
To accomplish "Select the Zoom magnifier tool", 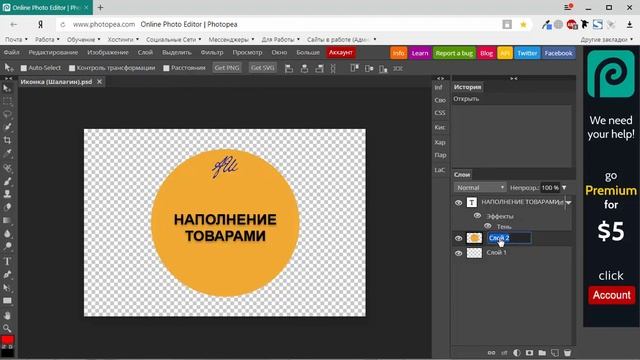I will coord(7,328).
